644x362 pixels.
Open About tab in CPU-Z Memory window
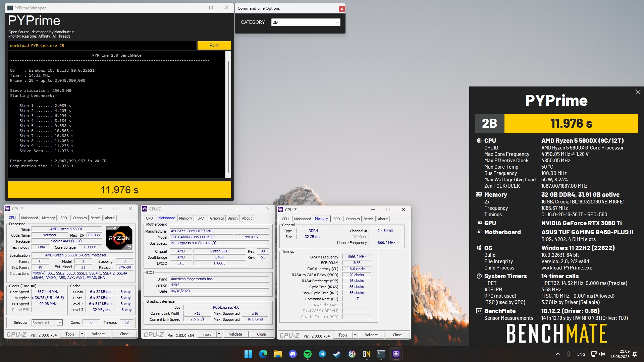click(382, 219)
